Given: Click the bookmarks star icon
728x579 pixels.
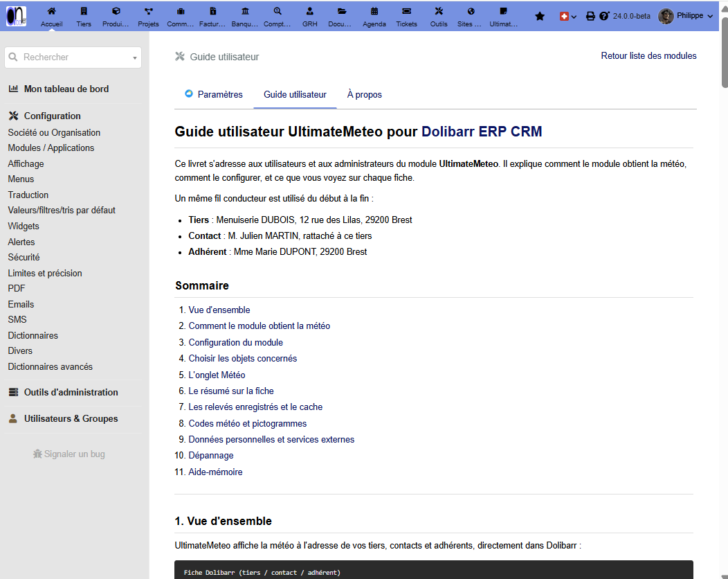Looking at the screenshot, I should click(540, 16).
